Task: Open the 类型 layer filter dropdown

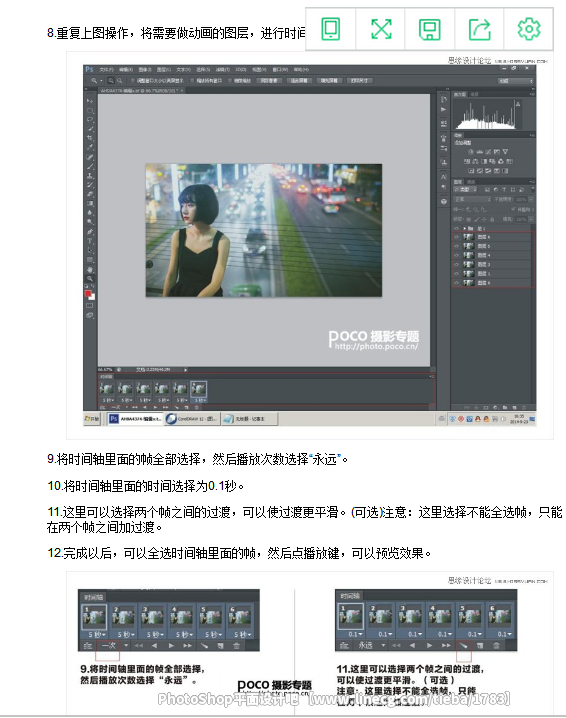Action: tap(467, 189)
